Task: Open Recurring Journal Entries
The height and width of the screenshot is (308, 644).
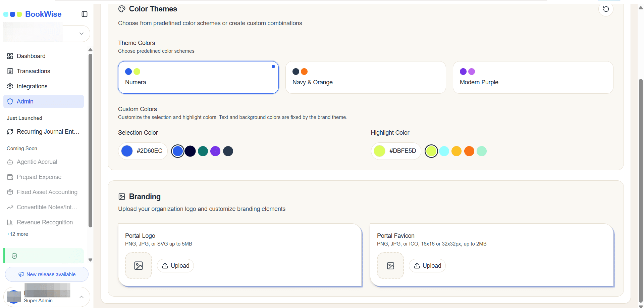Action: point(44,132)
